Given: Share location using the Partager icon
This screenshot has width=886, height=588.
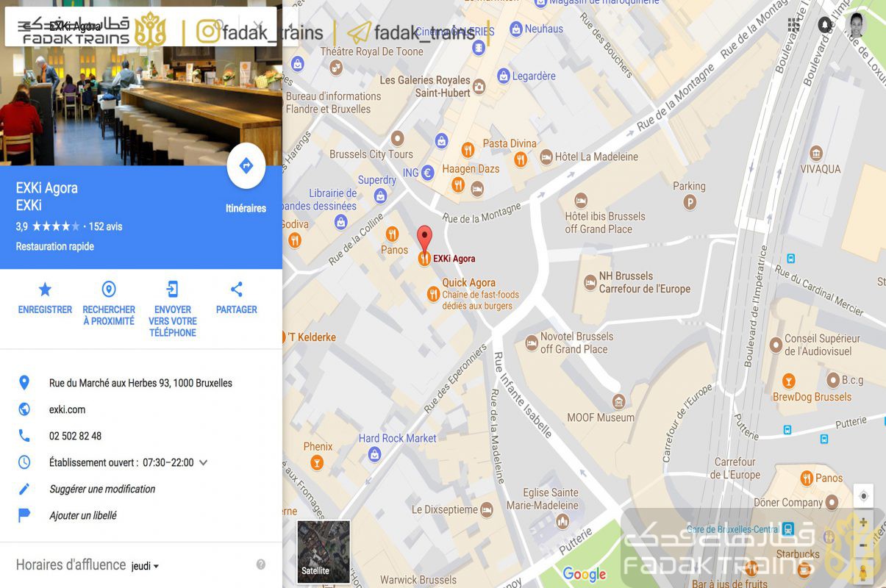Looking at the screenshot, I should tap(236, 290).
